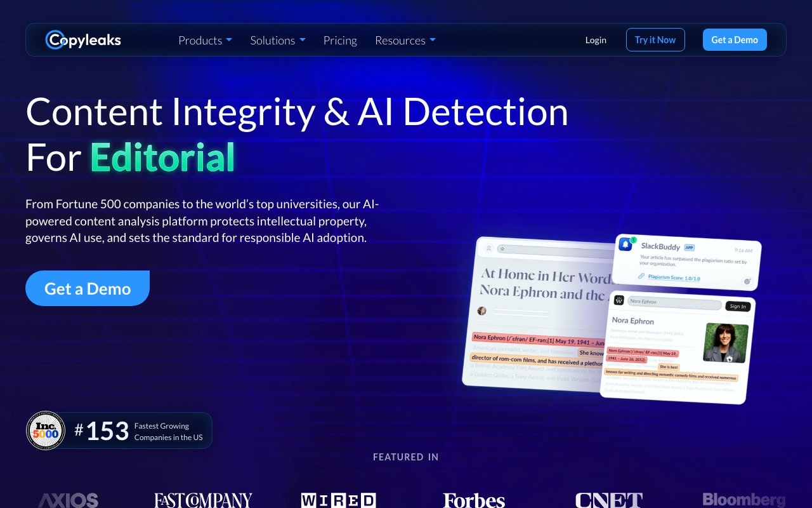Click Get a Demo in the navbar
Screen dimensions: 812x508
click(x=735, y=40)
